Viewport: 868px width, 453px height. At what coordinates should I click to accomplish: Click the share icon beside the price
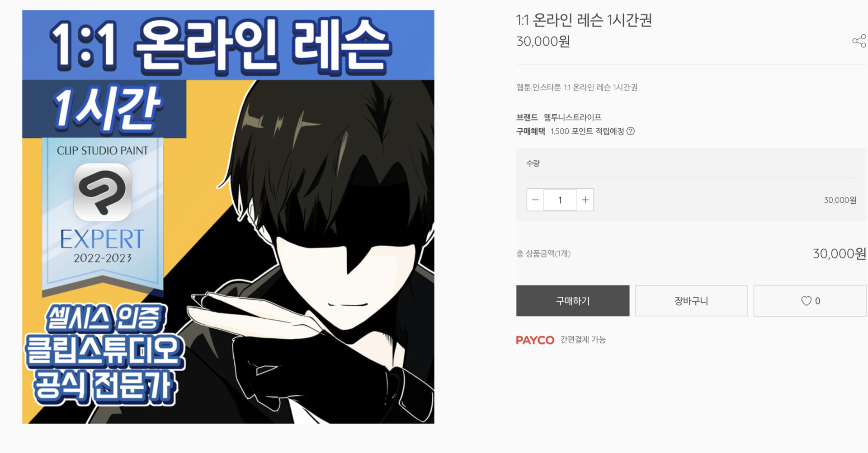tap(859, 41)
